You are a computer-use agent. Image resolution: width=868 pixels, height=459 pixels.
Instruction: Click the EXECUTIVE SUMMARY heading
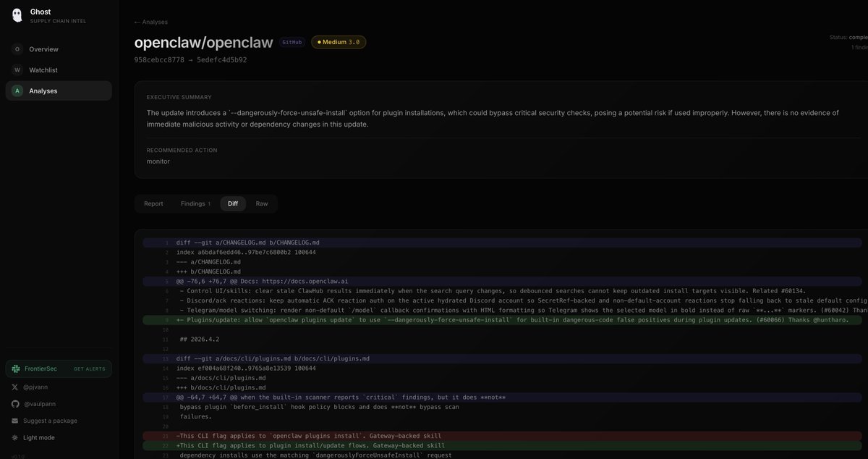click(179, 97)
